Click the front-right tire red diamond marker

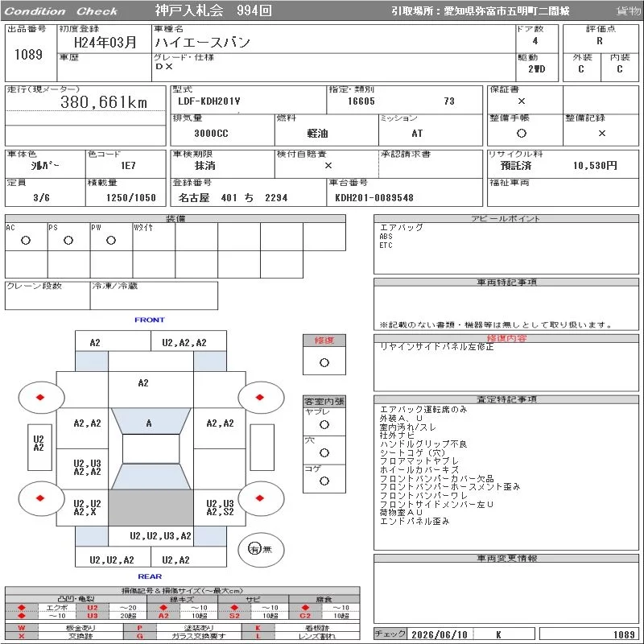(x=259, y=397)
